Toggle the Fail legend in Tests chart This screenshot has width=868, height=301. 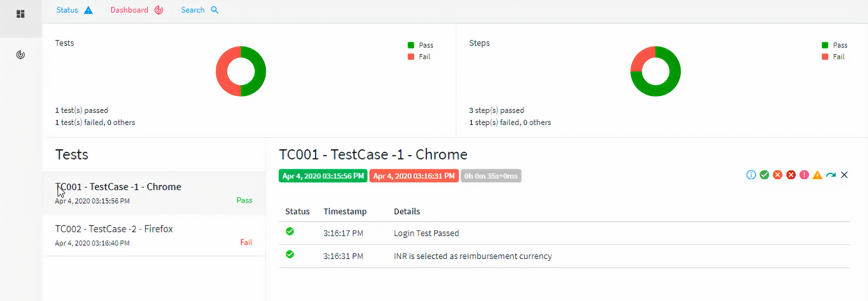pos(419,57)
